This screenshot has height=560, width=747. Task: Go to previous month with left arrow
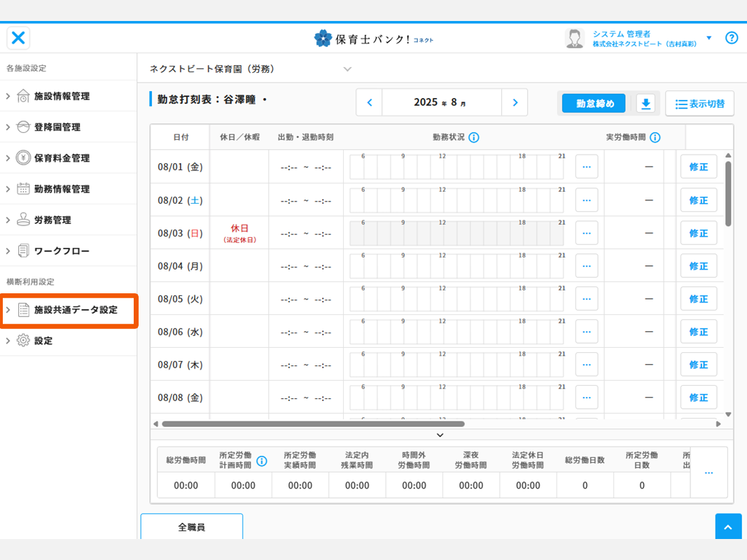pyautogui.click(x=370, y=103)
